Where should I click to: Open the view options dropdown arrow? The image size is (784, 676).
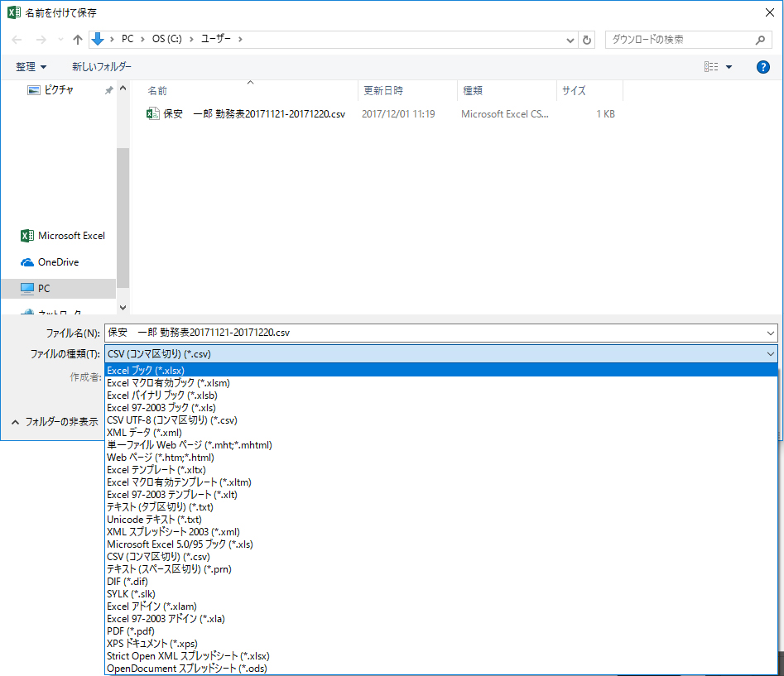729,67
